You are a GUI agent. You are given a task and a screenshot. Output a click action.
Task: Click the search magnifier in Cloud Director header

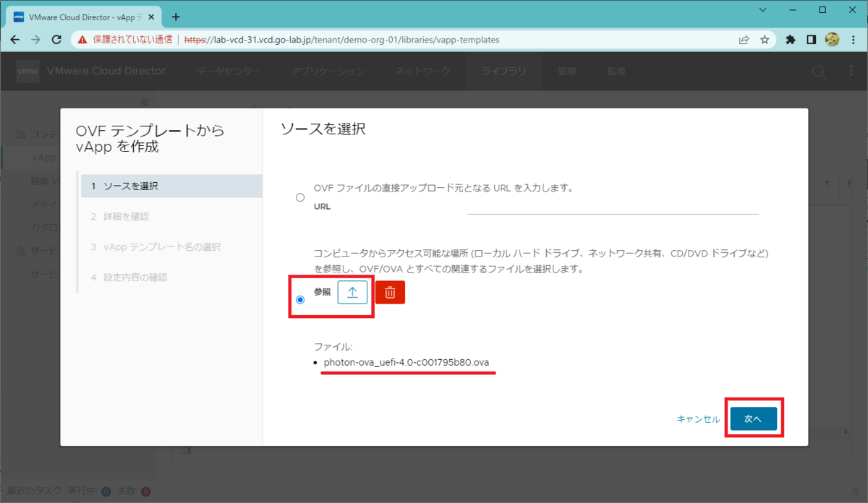pyautogui.click(x=819, y=72)
